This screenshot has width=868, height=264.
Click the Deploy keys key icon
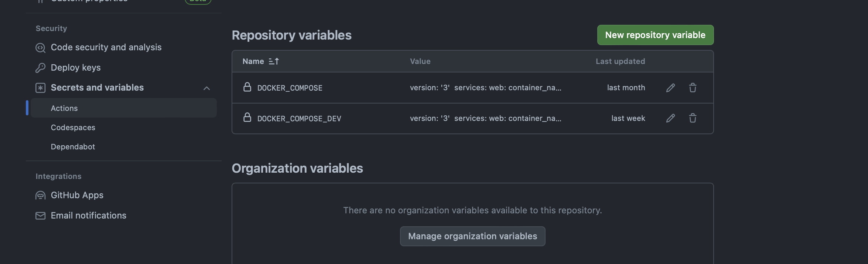pos(40,68)
